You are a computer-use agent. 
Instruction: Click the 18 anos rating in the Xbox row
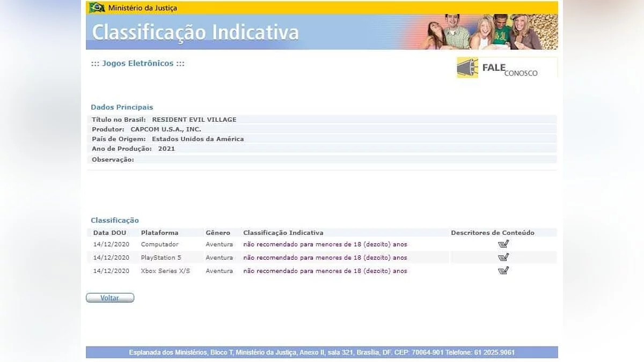(x=325, y=271)
